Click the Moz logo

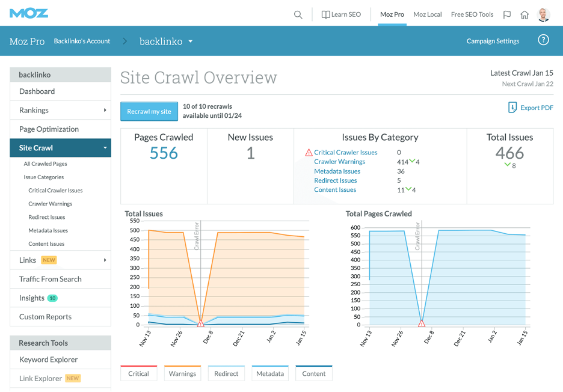[28, 13]
